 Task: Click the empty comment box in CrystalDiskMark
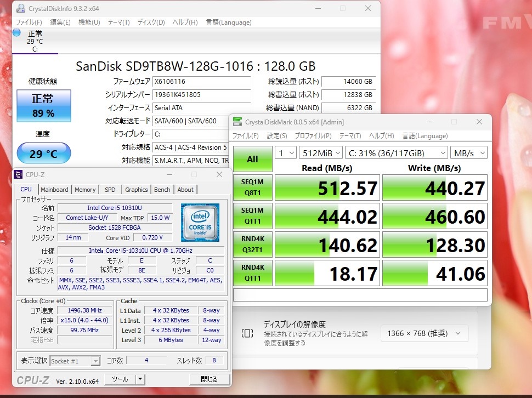pyautogui.click(x=360, y=294)
